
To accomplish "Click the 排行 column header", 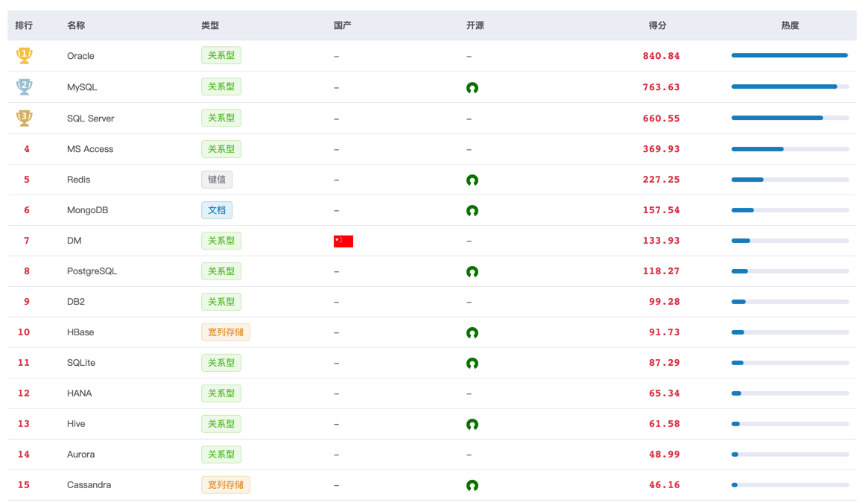I will point(24,25).
